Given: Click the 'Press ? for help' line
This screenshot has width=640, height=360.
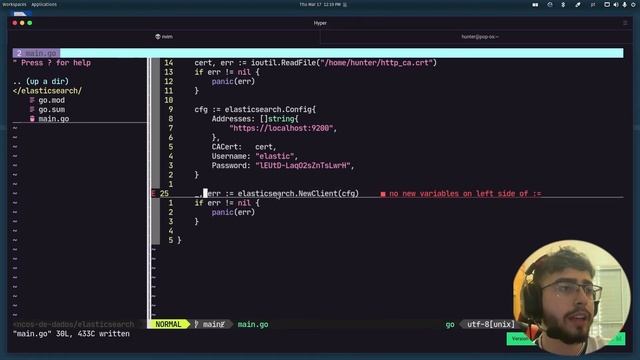Looking at the screenshot, I should (52, 63).
